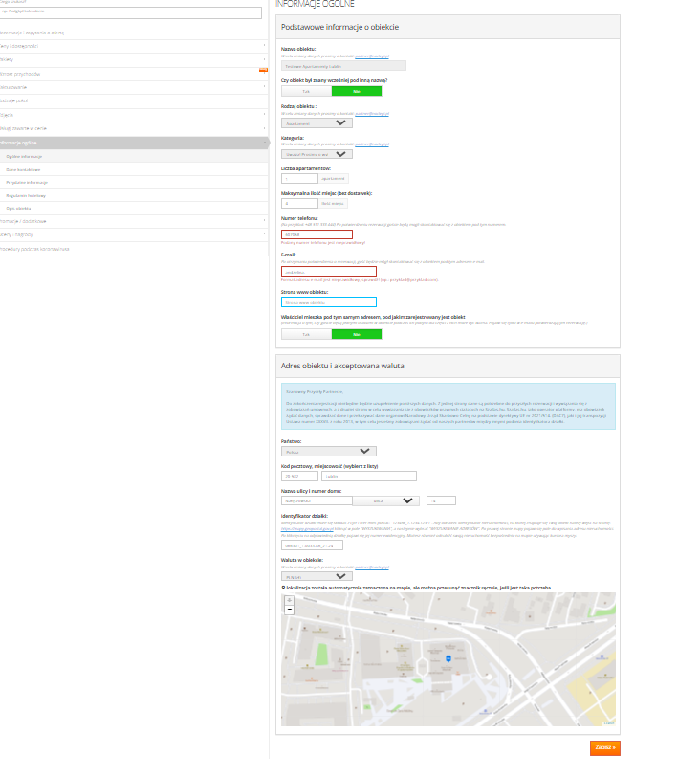The image size is (700, 778).
Task: Select Nie for object known under another name
Action: 356,91
